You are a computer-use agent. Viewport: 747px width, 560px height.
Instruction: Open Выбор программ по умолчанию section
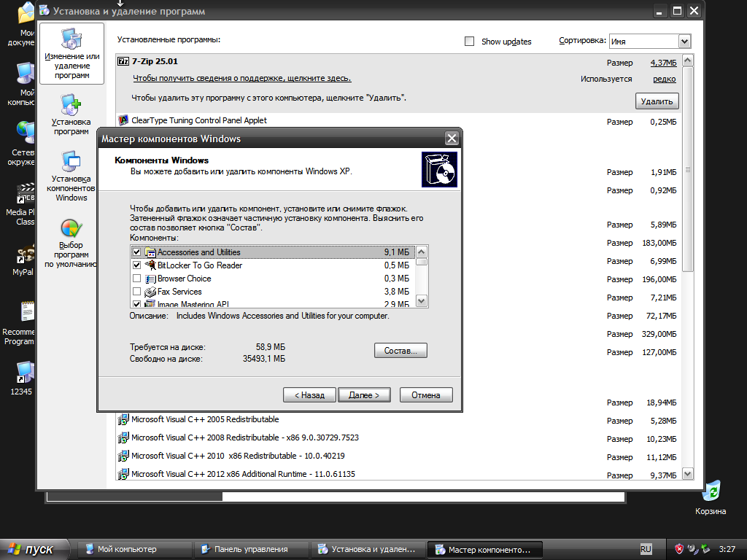[x=71, y=243]
